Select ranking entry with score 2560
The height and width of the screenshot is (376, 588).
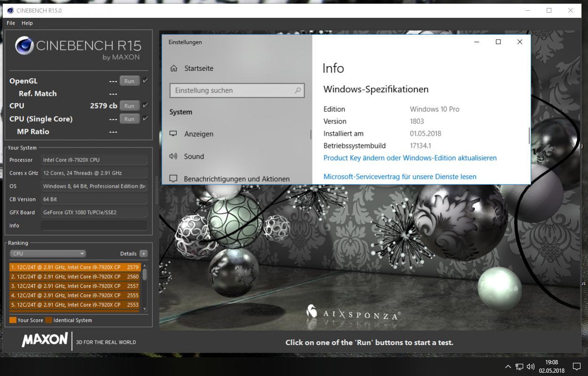coord(75,276)
